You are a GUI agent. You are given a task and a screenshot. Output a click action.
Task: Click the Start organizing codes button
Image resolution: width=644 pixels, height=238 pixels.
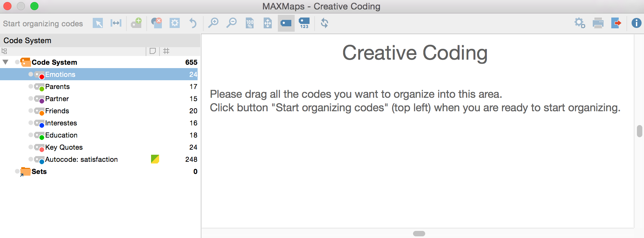pyautogui.click(x=43, y=24)
